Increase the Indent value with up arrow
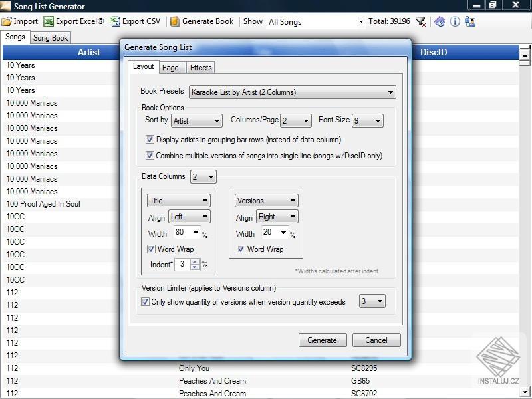The height and width of the screenshot is (399, 532). pos(195,261)
